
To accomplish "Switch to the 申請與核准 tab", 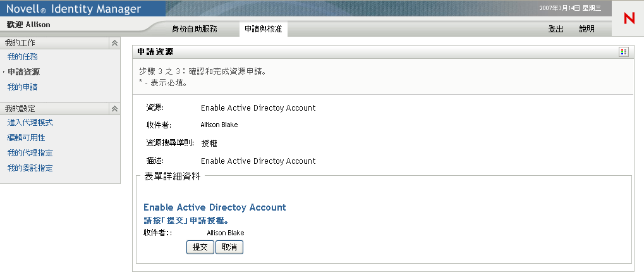I will click(264, 29).
